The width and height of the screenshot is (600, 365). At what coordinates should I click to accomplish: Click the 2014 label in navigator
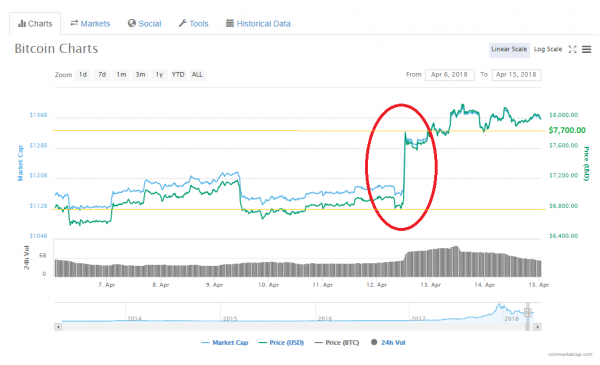point(134,318)
